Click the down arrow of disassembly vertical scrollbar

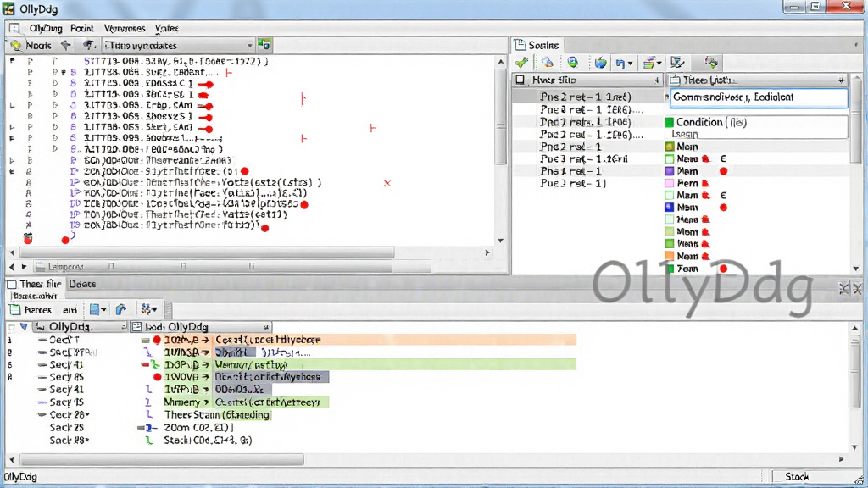point(500,241)
